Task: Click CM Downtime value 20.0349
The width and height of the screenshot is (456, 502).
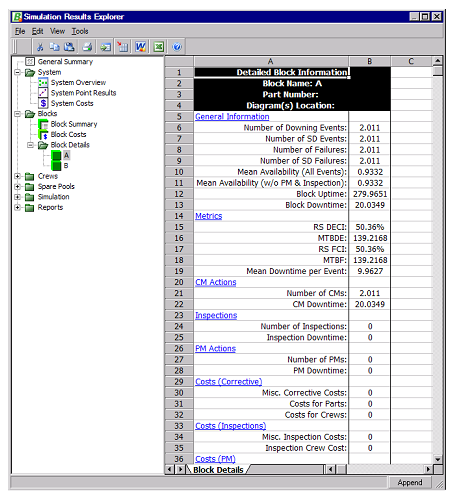Action: (370, 304)
